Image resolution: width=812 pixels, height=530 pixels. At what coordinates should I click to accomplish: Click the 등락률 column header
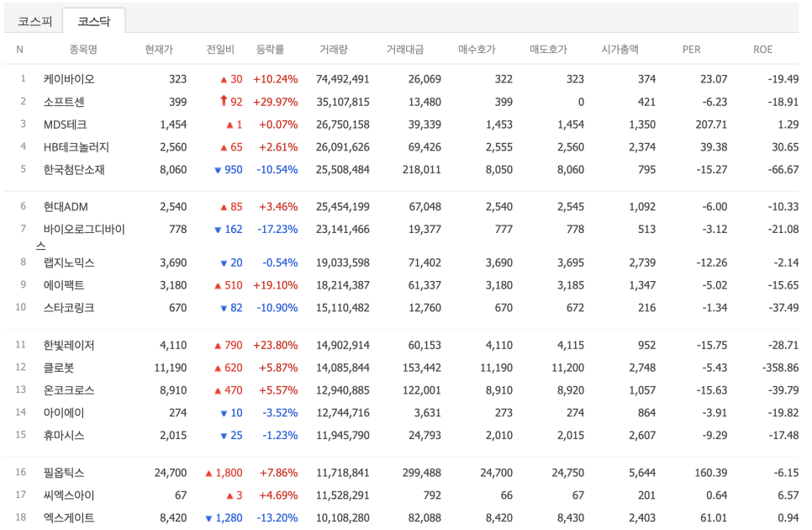pyautogui.click(x=271, y=50)
